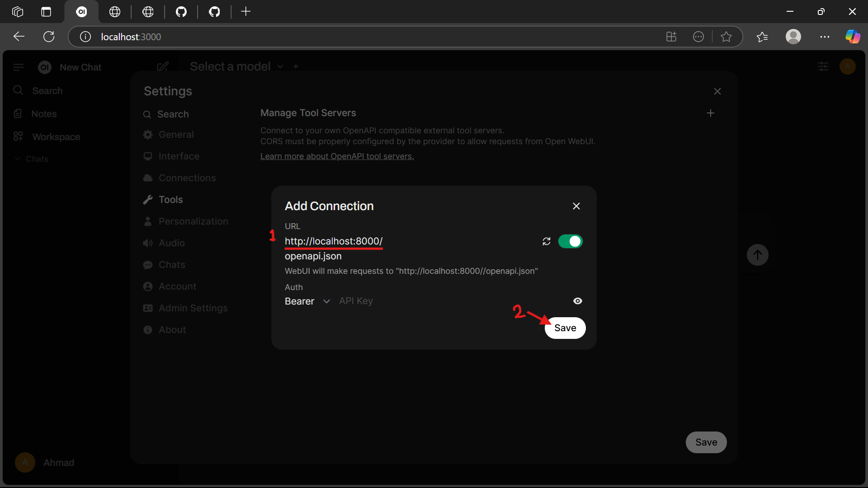The width and height of the screenshot is (868, 488).
Task: Click the Notes icon in the sidebar
Action: 18,113
